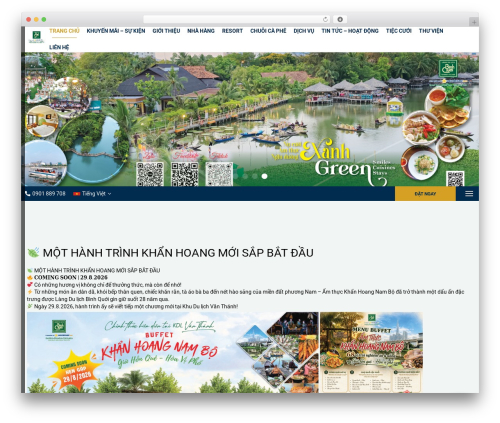Click the yellow ĐẶT NGAY booking button
The width and height of the screenshot is (500, 423).
(x=425, y=194)
